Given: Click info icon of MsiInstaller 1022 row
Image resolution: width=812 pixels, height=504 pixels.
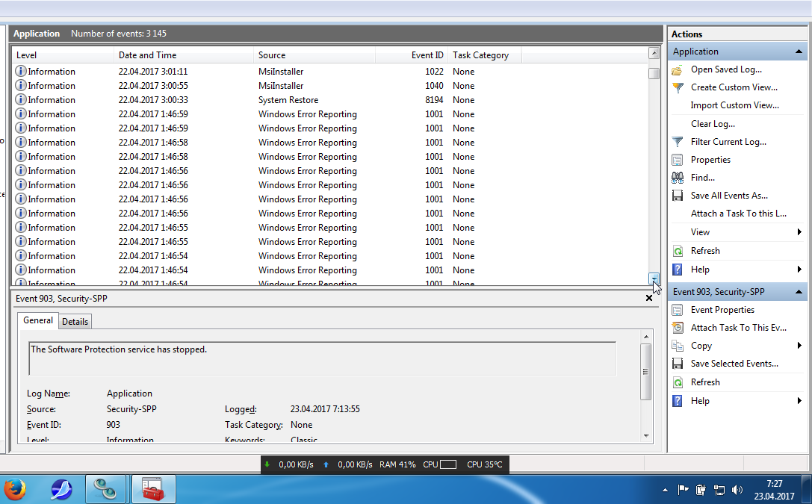Looking at the screenshot, I should click(x=21, y=72).
